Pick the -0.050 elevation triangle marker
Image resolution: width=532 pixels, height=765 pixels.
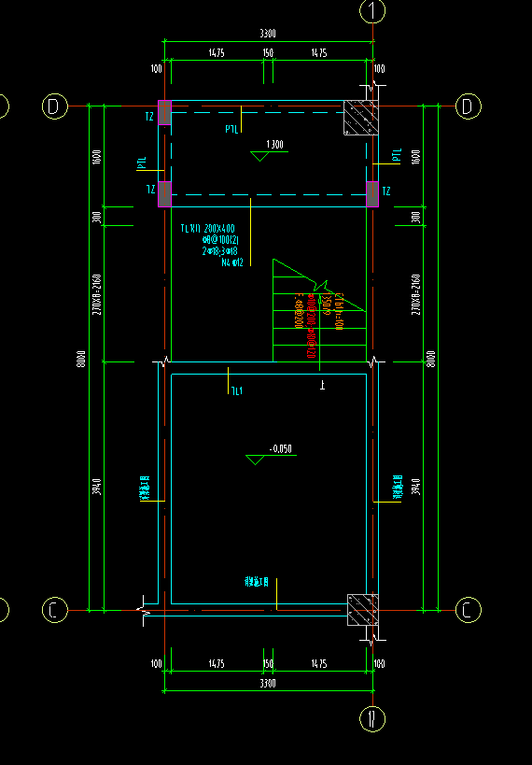[256, 460]
